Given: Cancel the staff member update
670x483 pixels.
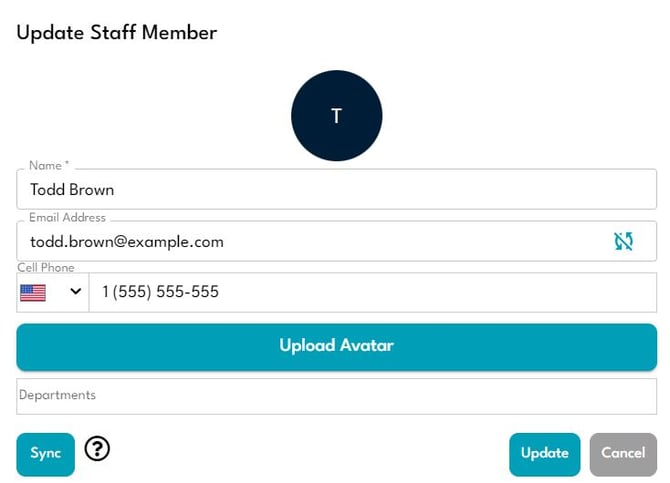Looking at the screenshot, I should 623,453.
